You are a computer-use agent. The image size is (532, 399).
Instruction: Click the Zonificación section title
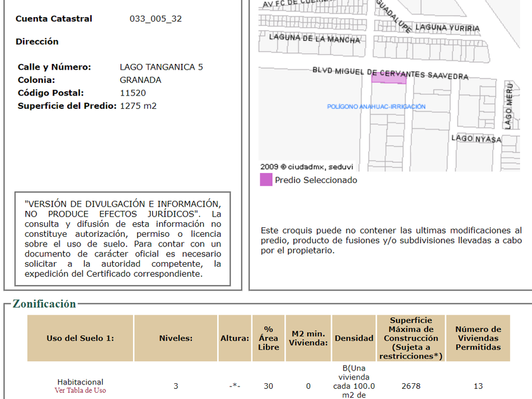point(44,303)
